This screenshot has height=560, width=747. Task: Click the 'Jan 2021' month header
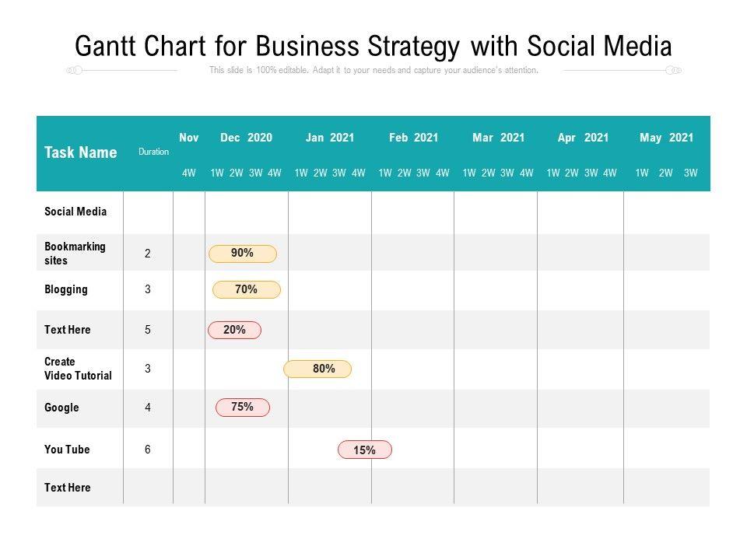[330, 138]
